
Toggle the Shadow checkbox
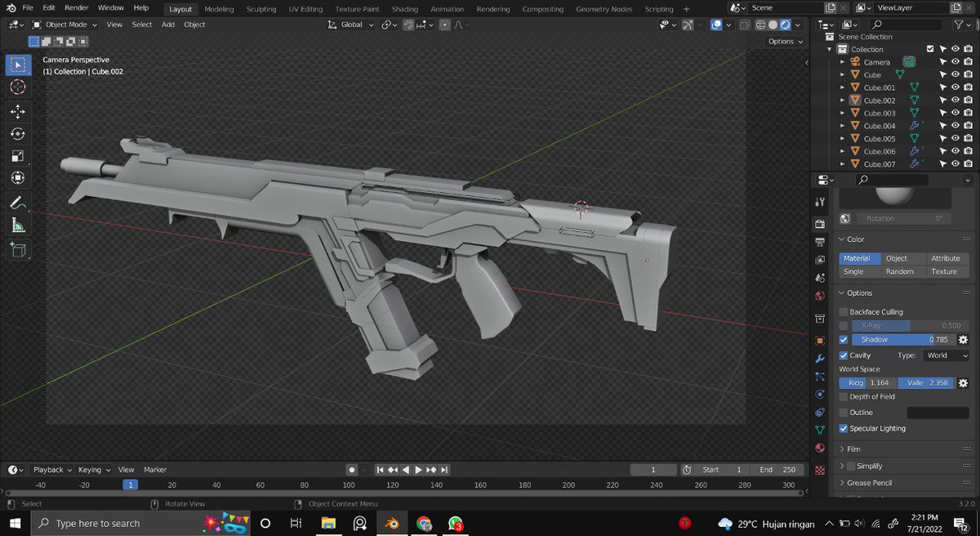[x=844, y=339]
